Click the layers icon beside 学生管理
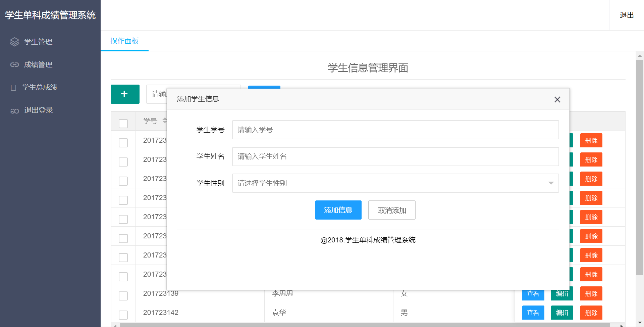644x327 pixels. coord(14,42)
